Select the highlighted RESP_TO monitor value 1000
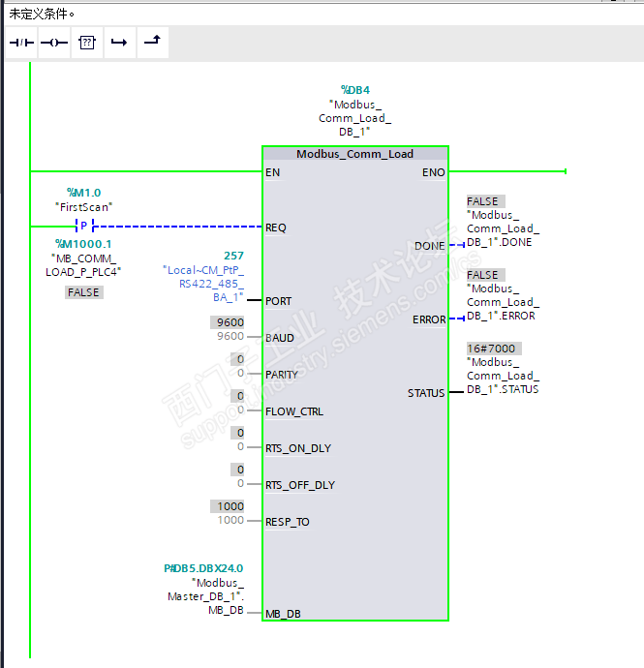644x668 pixels. pos(228,506)
